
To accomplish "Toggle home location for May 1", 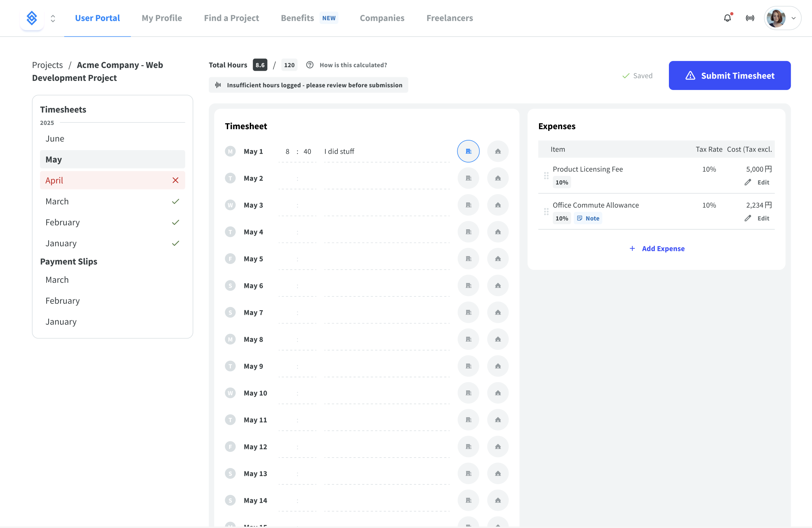I will pyautogui.click(x=497, y=151).
